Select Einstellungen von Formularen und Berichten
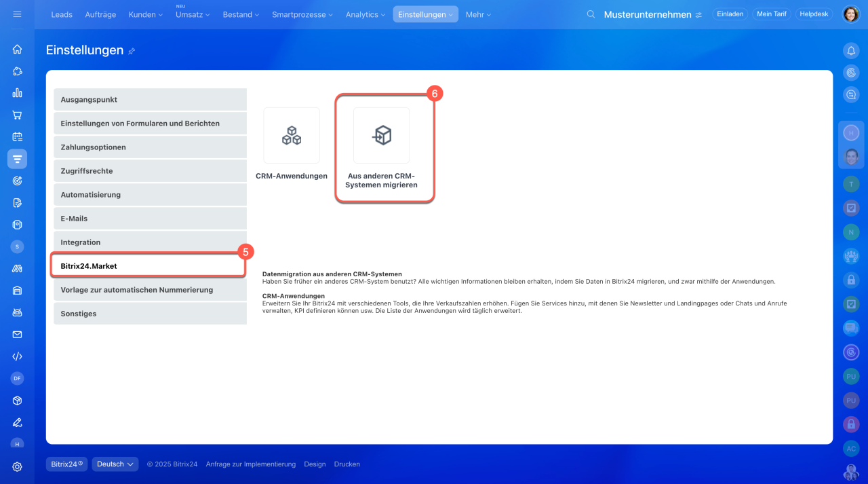868x484 pixels. pos(151,124)
